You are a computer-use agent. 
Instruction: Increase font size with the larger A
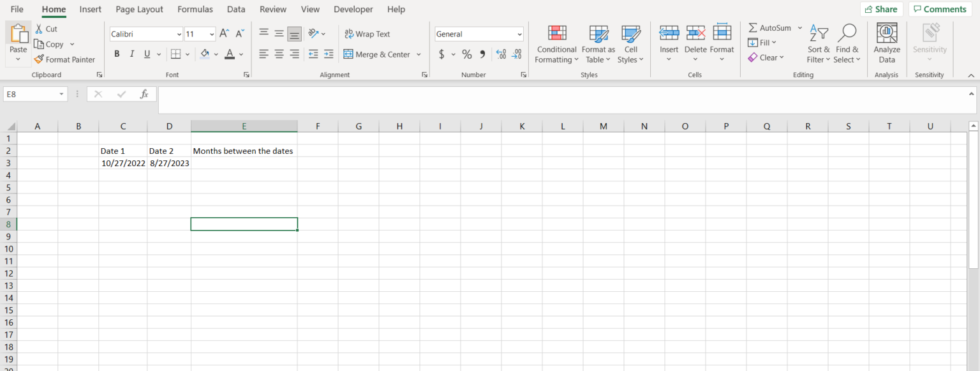(x=224, y=34)
